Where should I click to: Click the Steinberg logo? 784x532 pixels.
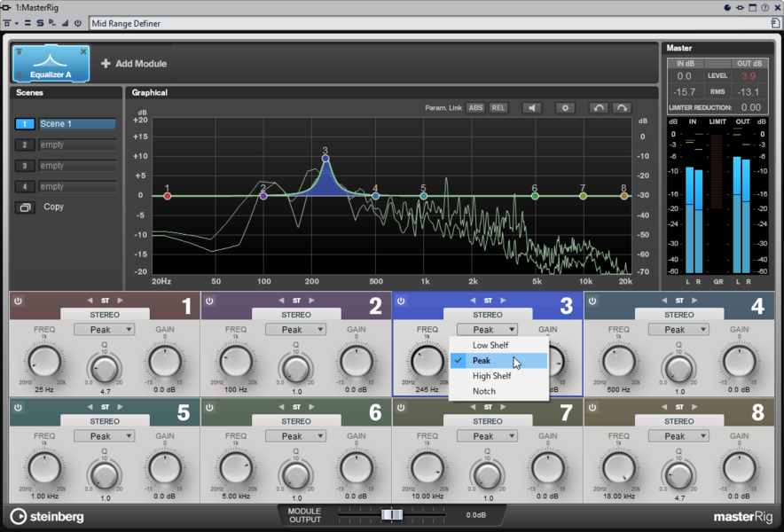click(x=47, y=517)
